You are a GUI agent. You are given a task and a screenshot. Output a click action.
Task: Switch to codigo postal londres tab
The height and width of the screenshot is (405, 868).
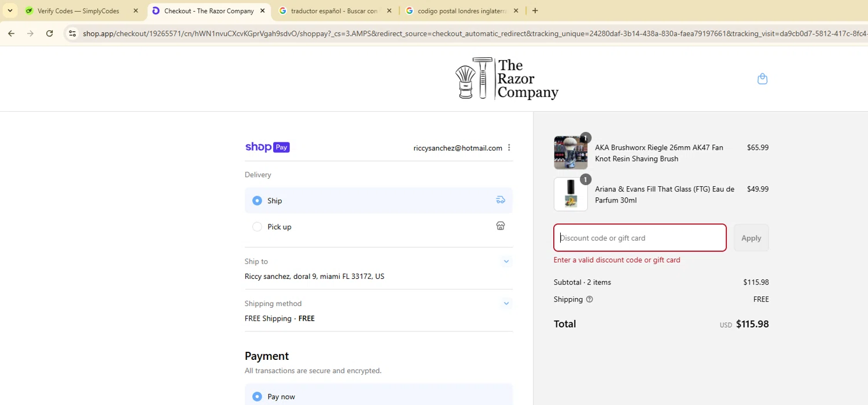[461, 10]
